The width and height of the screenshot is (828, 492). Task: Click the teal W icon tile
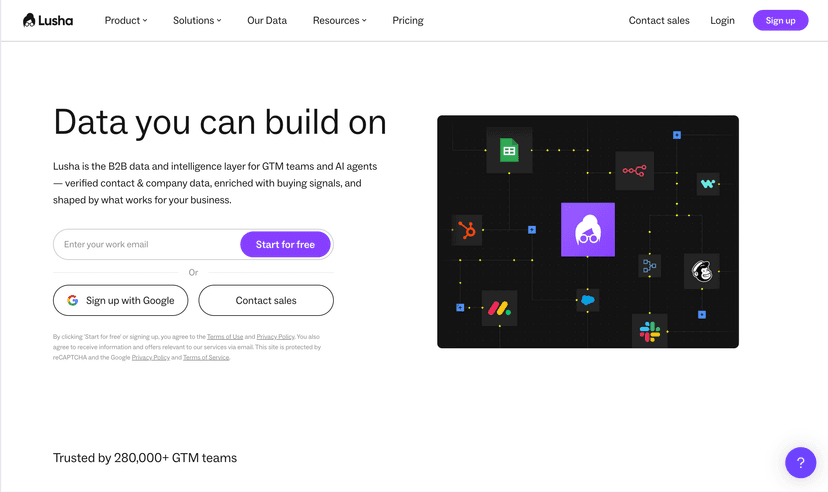click(708, 184)
